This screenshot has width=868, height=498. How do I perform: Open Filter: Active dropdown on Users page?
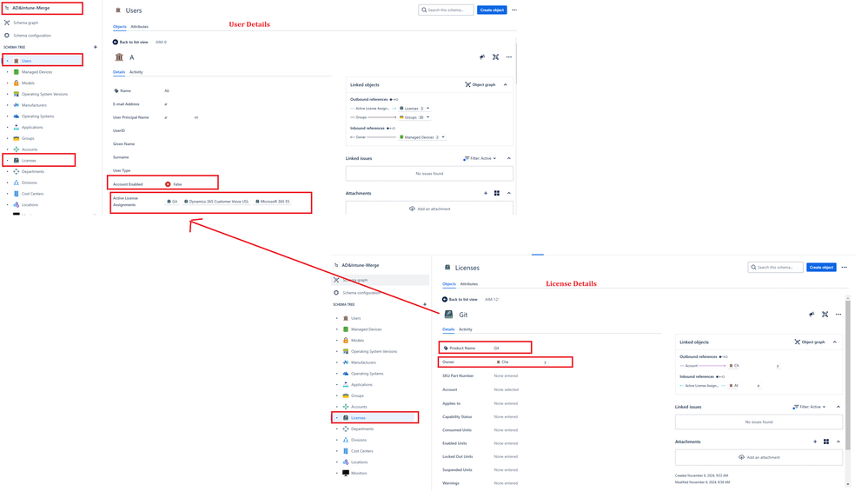(x=480, y=158)
